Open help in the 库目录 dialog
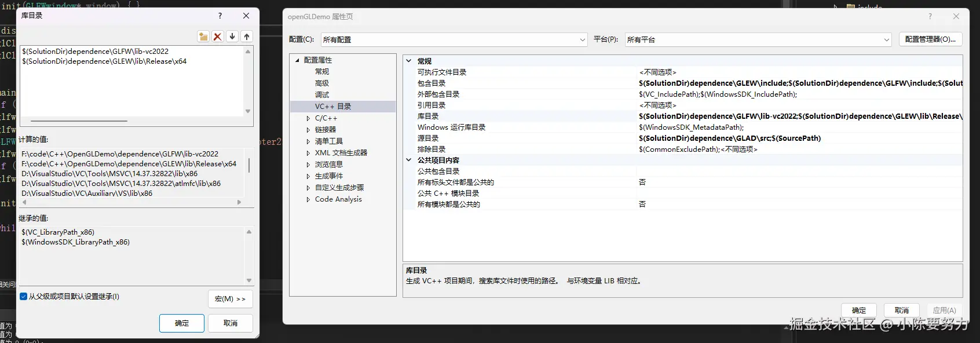This screenshot has width=980, height=343. (x=220, y=16)
